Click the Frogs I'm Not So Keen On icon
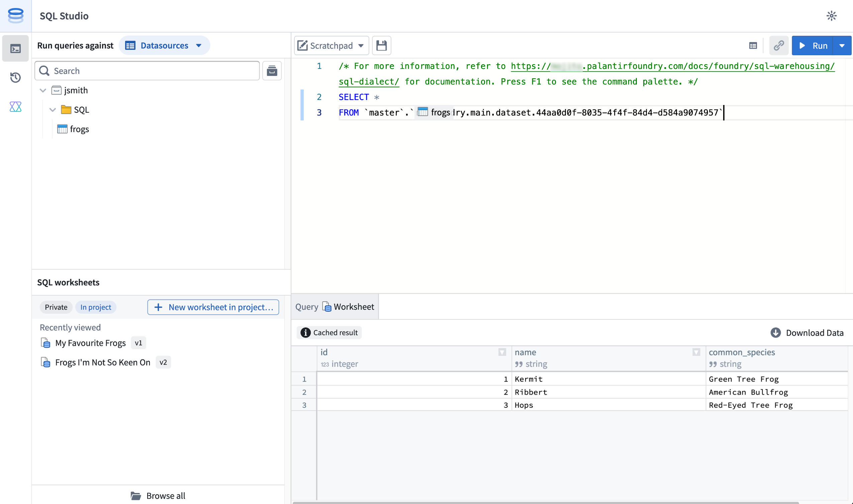853x504 pixels. pyautogui.click(x=45, y=363)
